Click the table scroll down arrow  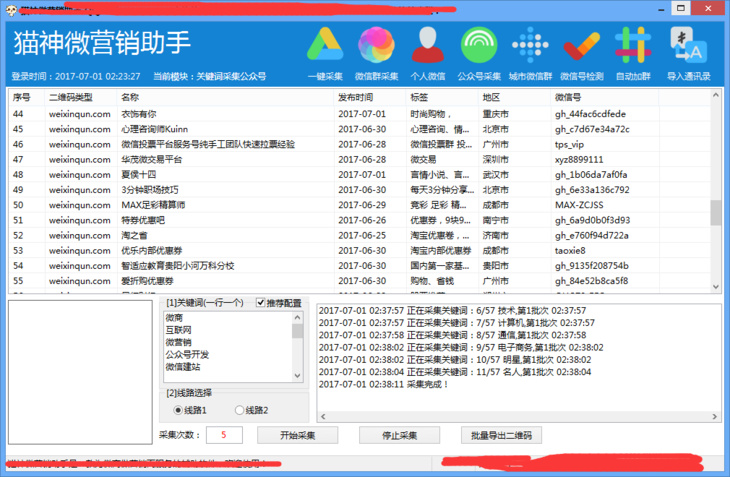(716, 287)
